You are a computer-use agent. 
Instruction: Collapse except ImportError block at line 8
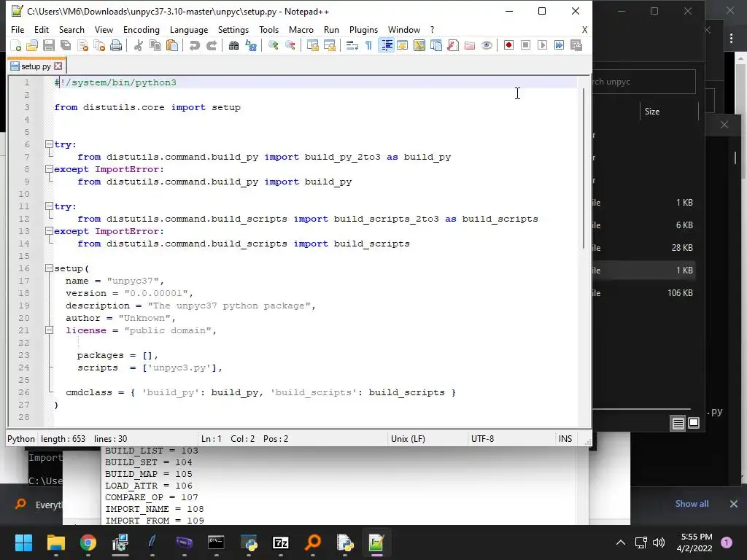(49, 168)
